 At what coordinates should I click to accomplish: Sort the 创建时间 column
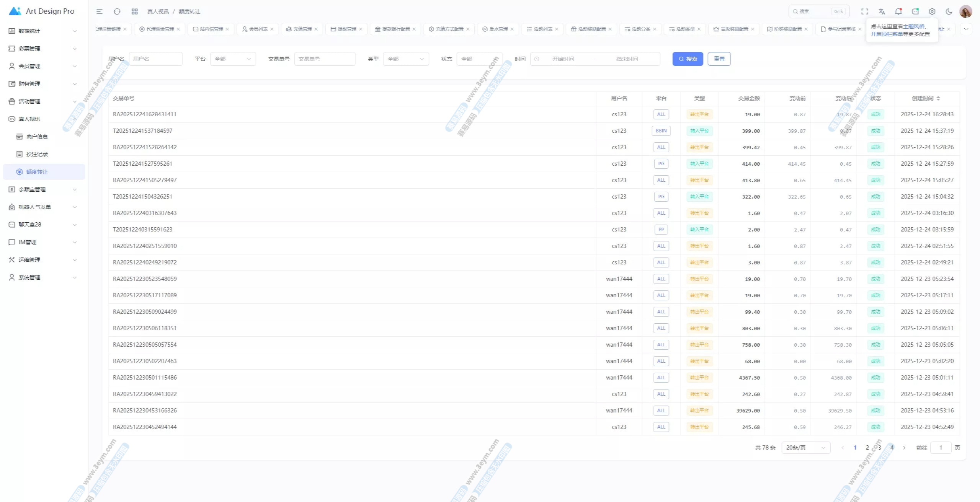tap(938, 98)
